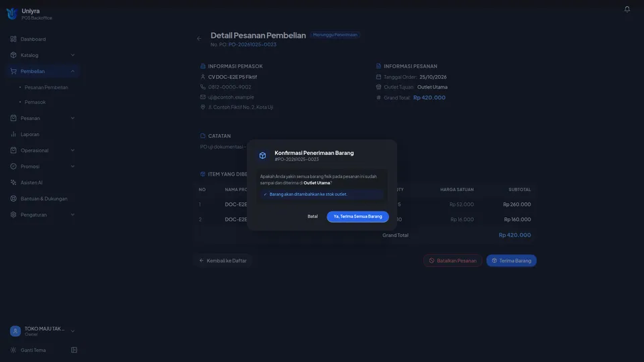
Task: Click Kembali ke Daftar button
Action: pos(223,261)
